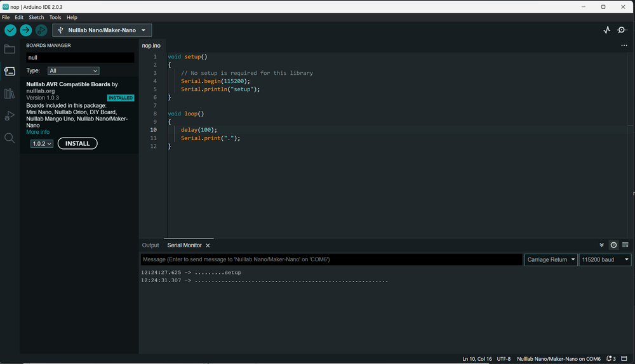Click the void setup() line
The width and height of the screenshot is (635, 364).
click(187, 56)
